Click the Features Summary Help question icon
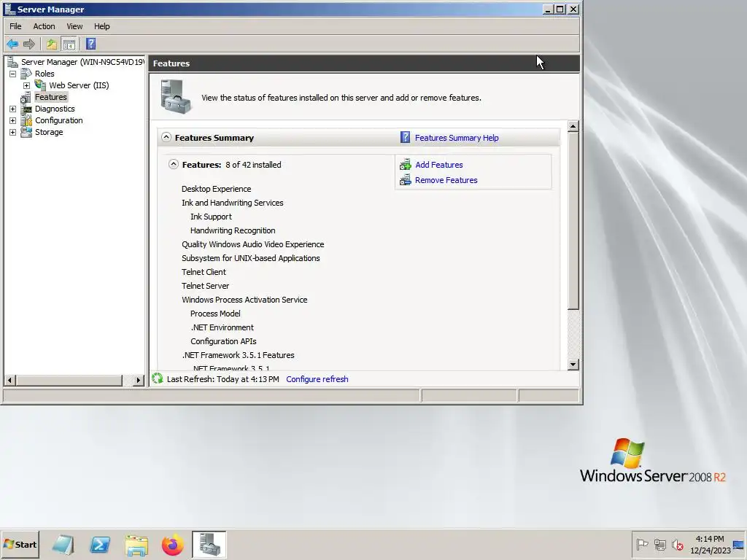This screenshot has height=560, width=747. point(405,138)
